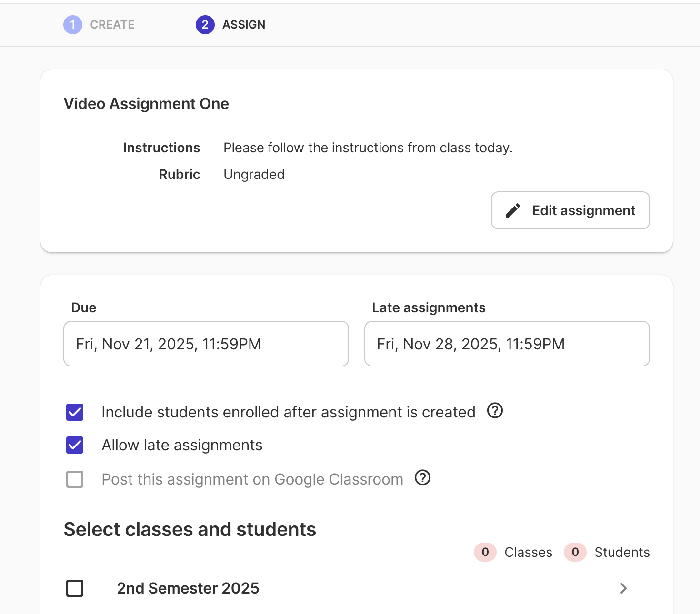Screen dimensions: 700x614
Task: Click the Video Assignment One title
Action: coord(146,104)
